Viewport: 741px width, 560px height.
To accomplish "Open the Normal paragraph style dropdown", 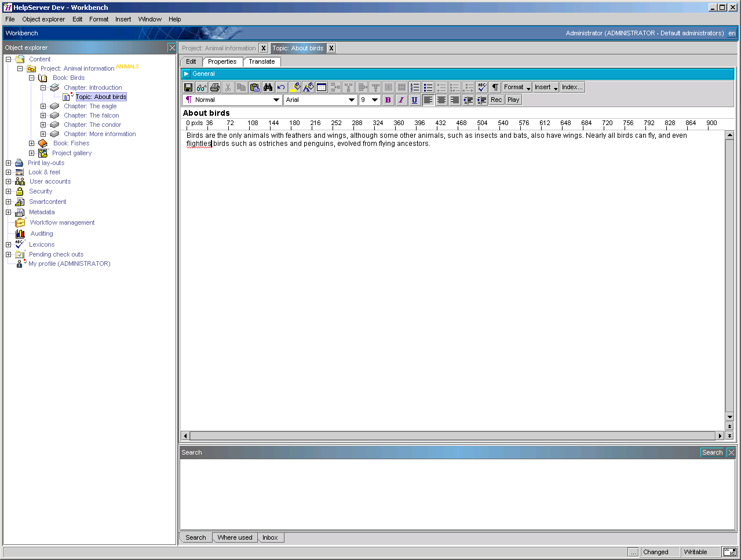I will pyautogui.click(x=276, y=100).
